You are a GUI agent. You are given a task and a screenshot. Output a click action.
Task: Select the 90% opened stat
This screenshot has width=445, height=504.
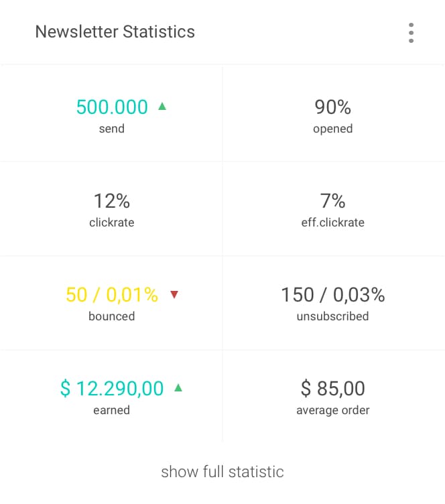(x=333, y=107)
